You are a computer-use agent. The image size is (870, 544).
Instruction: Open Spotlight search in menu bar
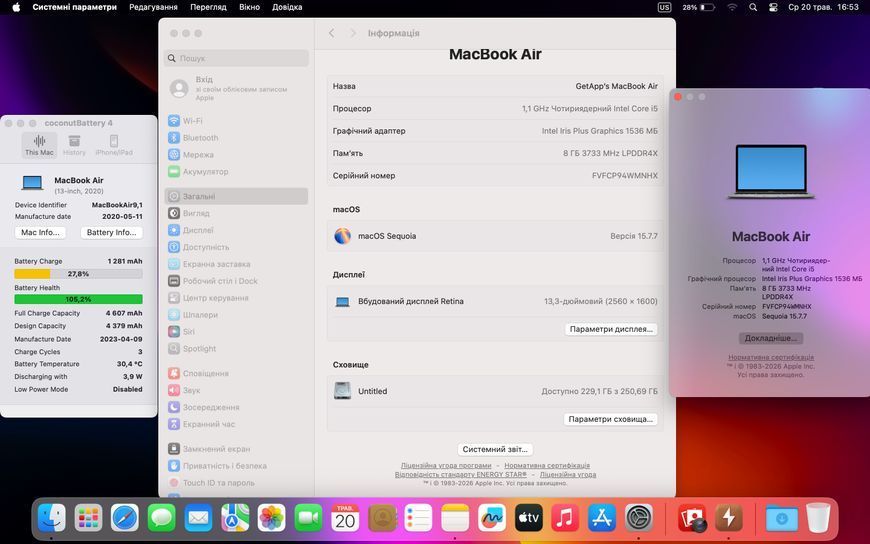click(753, 7)
